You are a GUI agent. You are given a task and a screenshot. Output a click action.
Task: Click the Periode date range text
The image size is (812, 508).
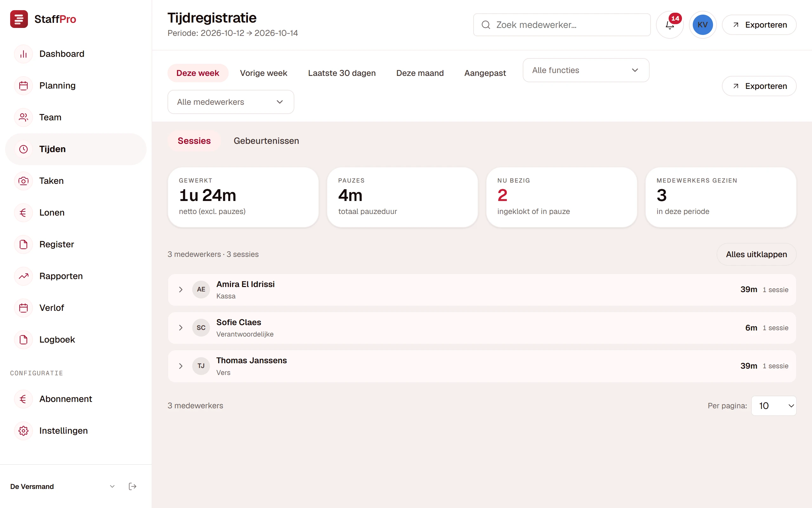(232, 33)
